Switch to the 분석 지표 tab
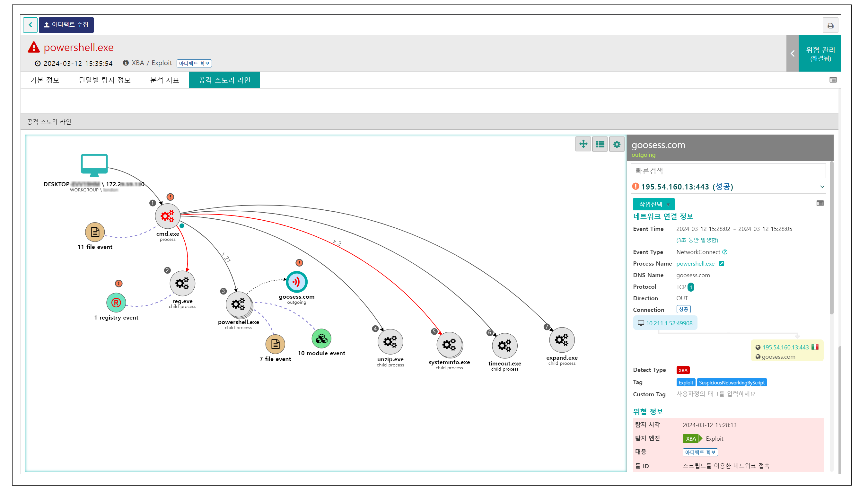The height and width of the screenshot is (501, 868). pos(164,80)
